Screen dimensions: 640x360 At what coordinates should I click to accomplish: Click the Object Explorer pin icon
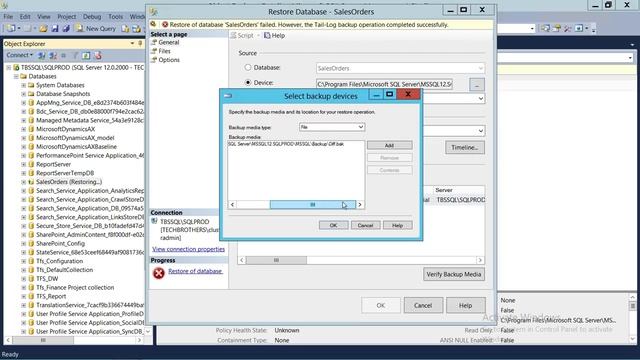pyautogui.click(x=140, y=43)
